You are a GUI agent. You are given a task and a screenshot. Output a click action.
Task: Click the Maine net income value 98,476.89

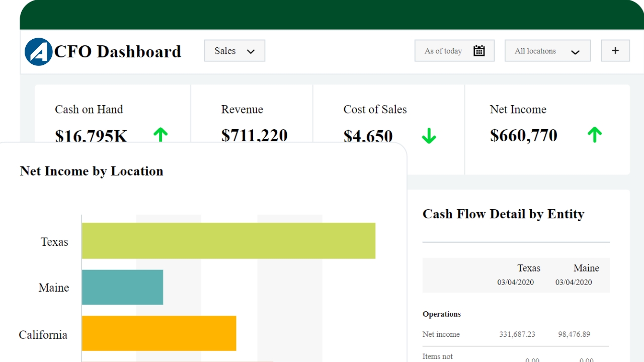point(574,334)
